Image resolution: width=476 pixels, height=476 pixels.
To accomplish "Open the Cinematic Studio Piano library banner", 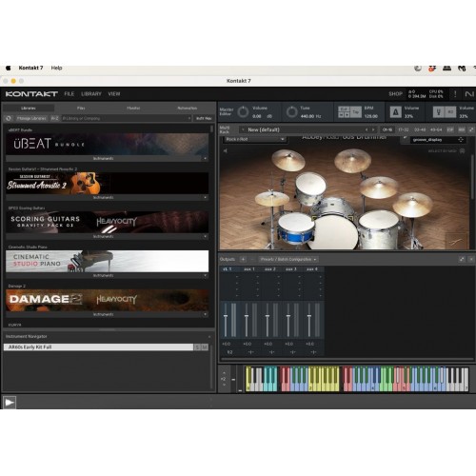I will click(x=107, y=261).
